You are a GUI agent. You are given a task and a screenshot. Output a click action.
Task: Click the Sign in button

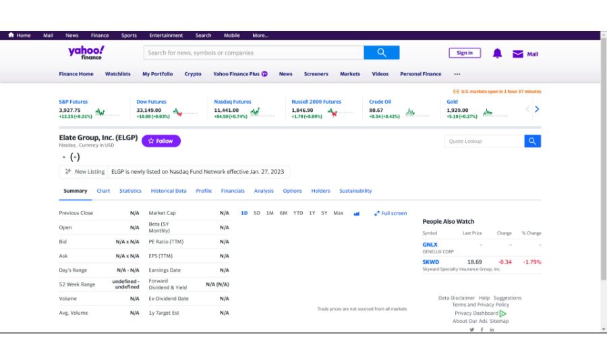[465, 53]
